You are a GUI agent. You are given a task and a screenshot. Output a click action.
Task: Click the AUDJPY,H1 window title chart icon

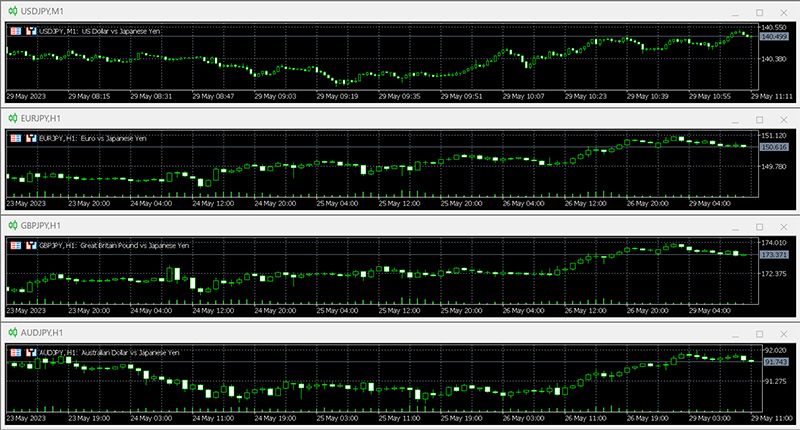(x=13, y=333)
